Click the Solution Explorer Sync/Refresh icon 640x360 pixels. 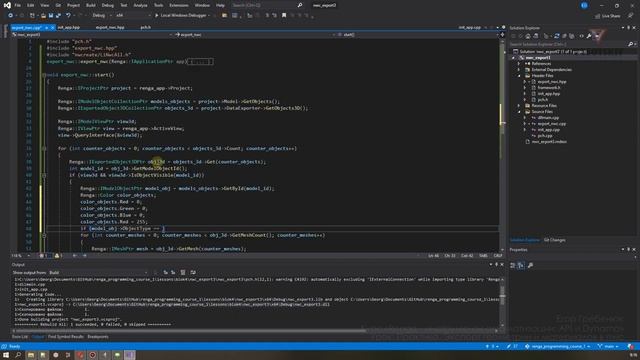pyautogui.click(x=556, y=36)
